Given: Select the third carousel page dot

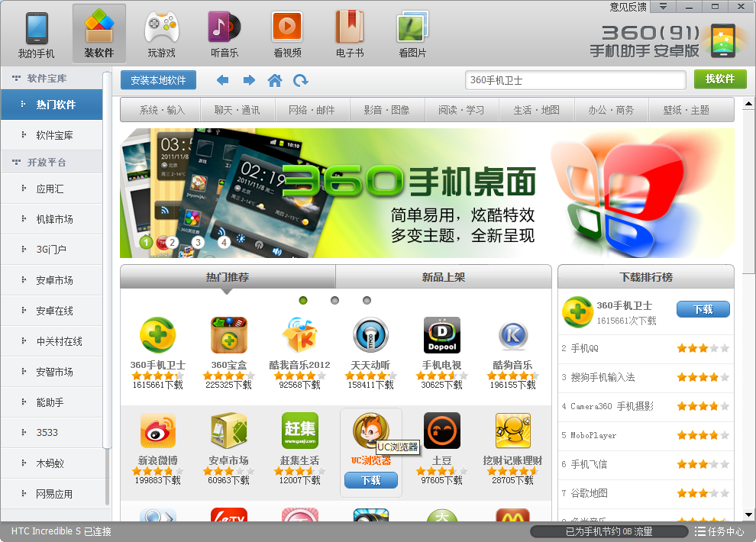Looking at the screenshot, I should click(367, 300).
